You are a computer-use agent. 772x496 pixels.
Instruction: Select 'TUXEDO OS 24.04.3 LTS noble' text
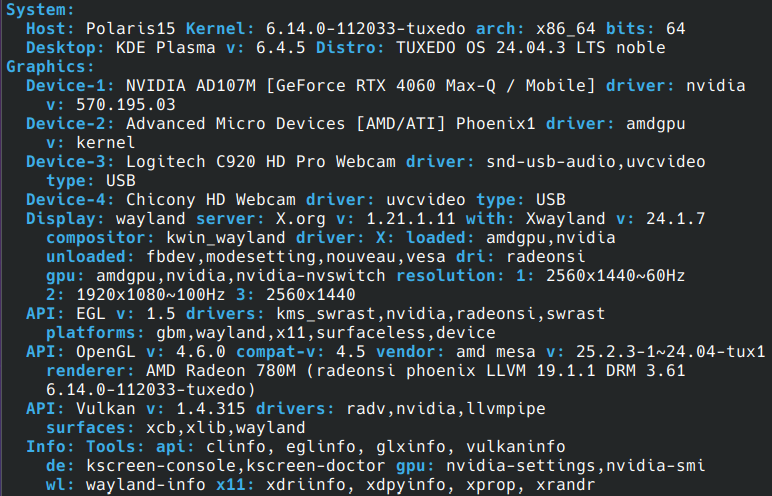(x=531, y=48)
